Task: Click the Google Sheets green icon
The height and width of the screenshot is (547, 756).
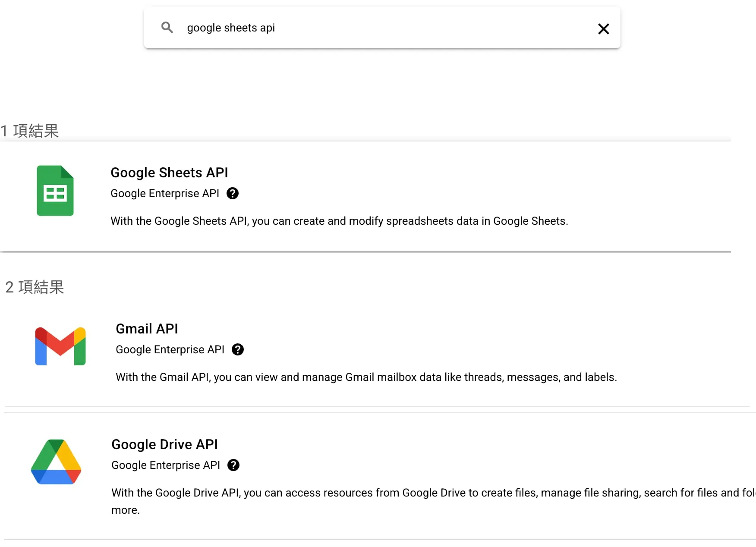Action: 55,191
